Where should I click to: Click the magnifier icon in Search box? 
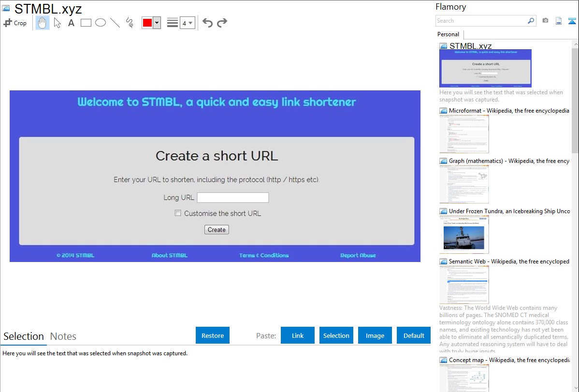click(531, 21)
